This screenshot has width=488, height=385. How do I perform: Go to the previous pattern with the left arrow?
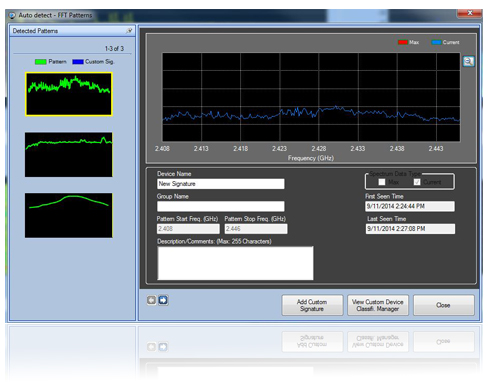(151, 300)
